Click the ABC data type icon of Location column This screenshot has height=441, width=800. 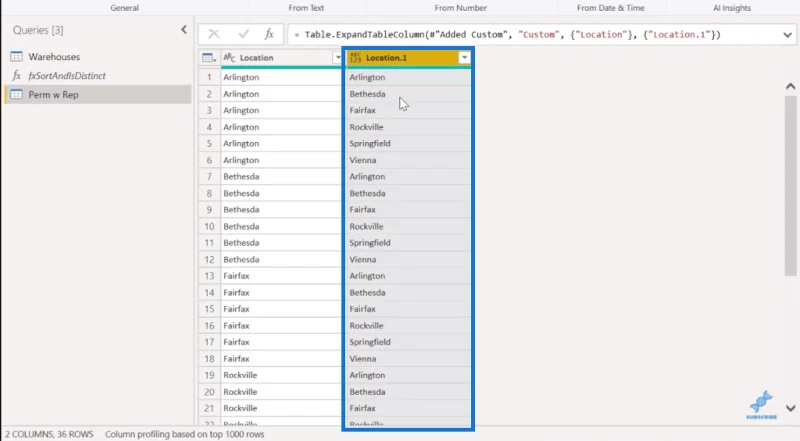(229, 58)
